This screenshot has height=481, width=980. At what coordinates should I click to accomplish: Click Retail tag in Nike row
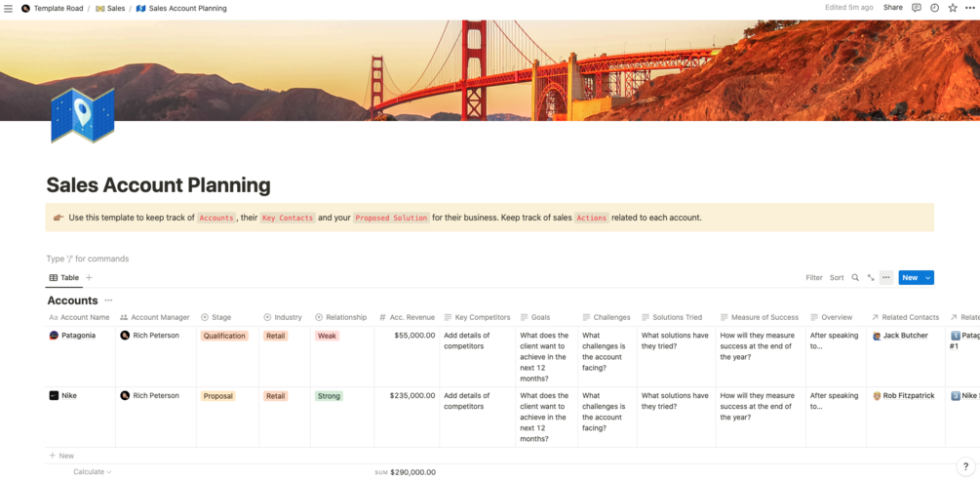tap(276, 396)
